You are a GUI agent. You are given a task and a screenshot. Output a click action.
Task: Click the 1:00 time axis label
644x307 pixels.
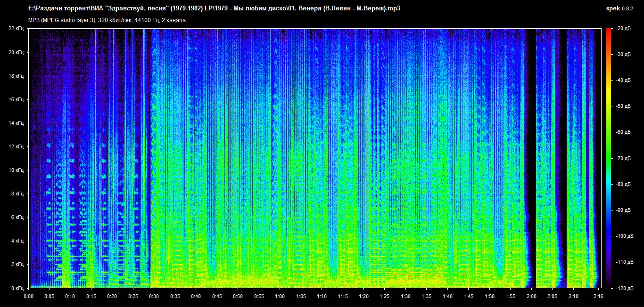(x=280, y=296)
